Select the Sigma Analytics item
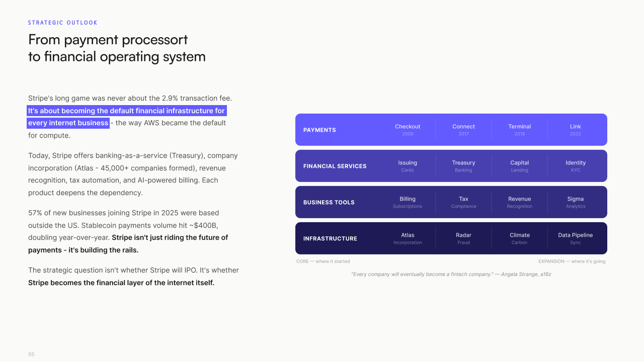The height and width of the screenshot is (362, 644). (x=576, y=202)
